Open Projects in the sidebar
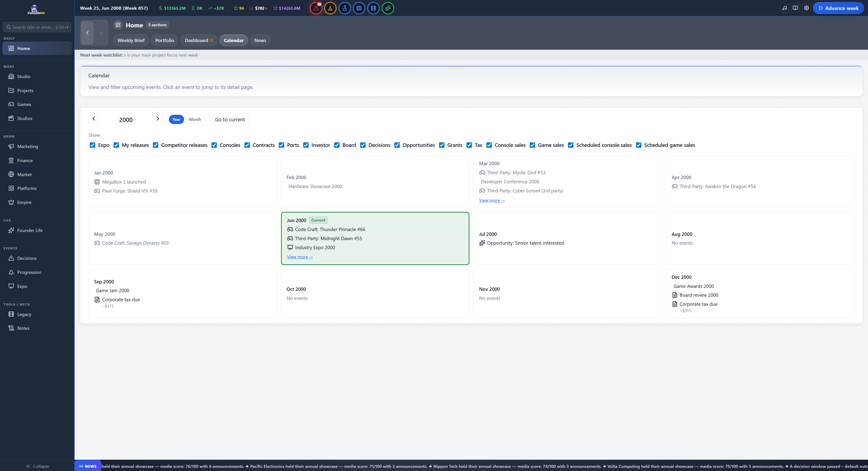The width and height of the screenshot is (868, 471). (37, 91)
